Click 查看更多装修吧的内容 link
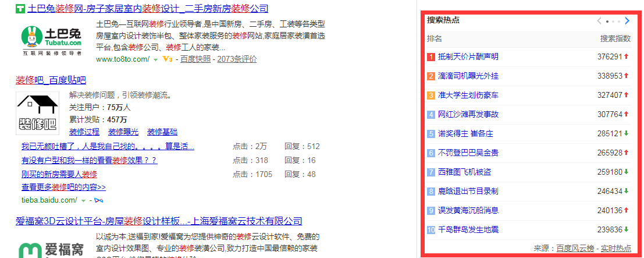This screenshot has width=644, height=258. click(x=63, y=187)
